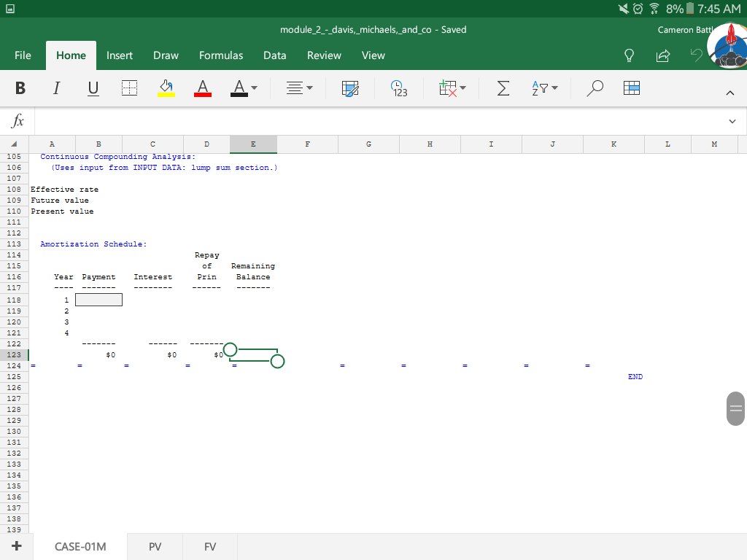Switch to the Insert tab
This screenshot has height=560, width=747.
(x=119, y=55)
